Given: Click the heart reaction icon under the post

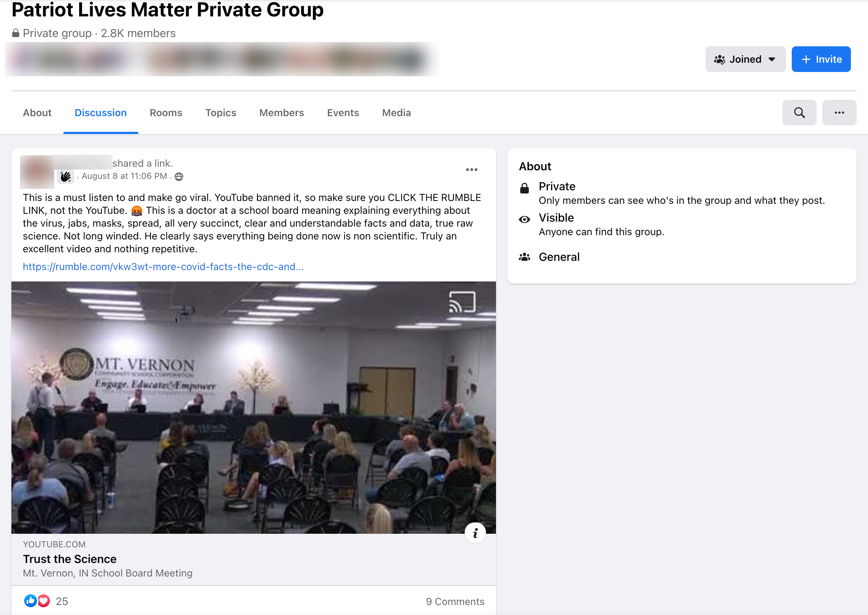Looking at the screenshot, I should (43, 601).
